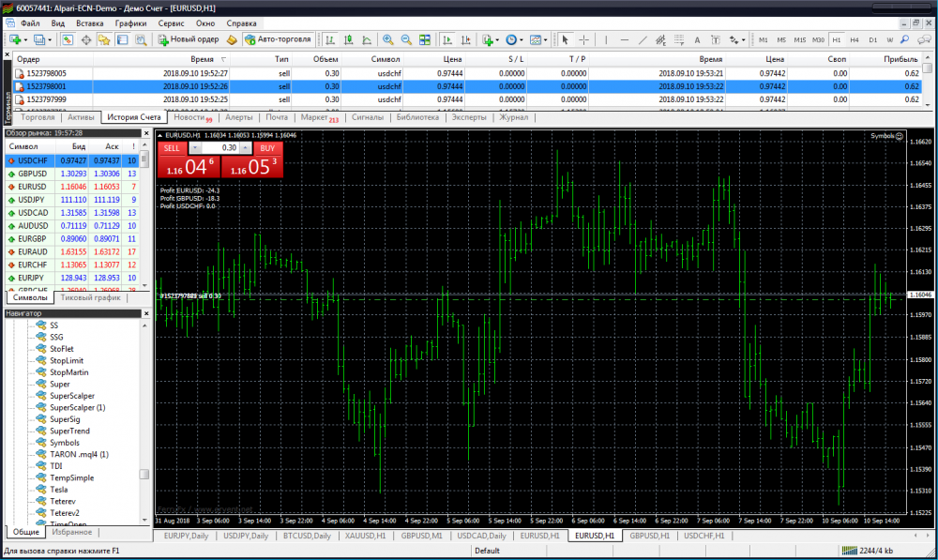This screenshot has width=938, height=560.
Task: Select the Fibonacci retracement tool
Action: pos(679,39)
